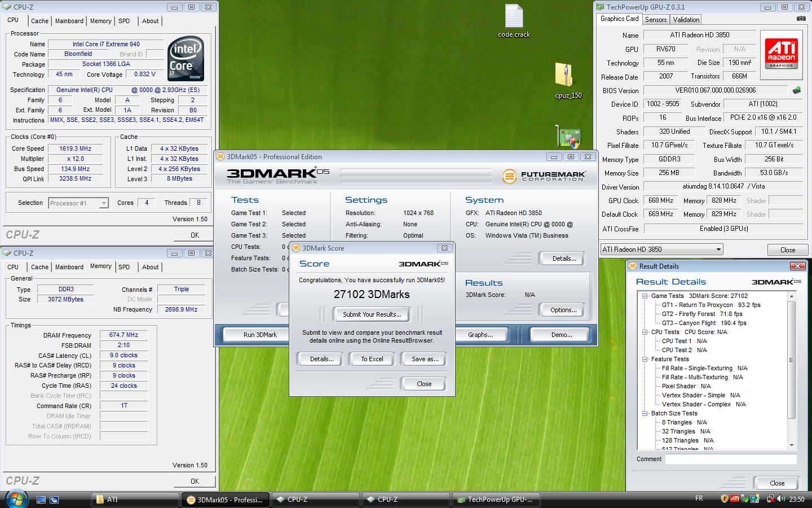Click the GPU-Z screenshot camera icon
812x508 pixels.
click(x=801, y=19)
